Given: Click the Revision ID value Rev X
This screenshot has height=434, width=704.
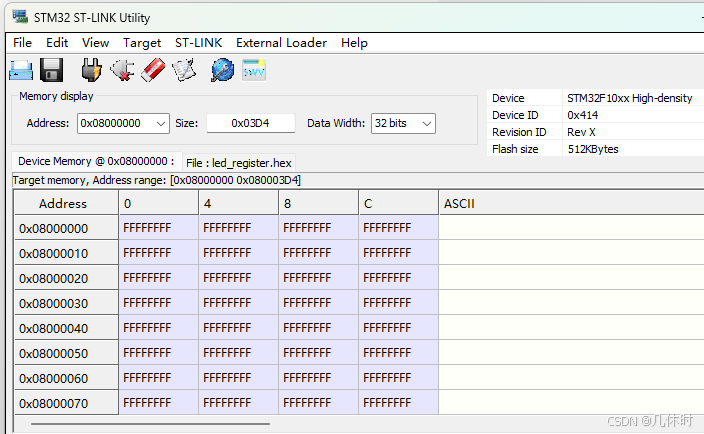Looking at the screenshot, I should click(x=581, y=132).
